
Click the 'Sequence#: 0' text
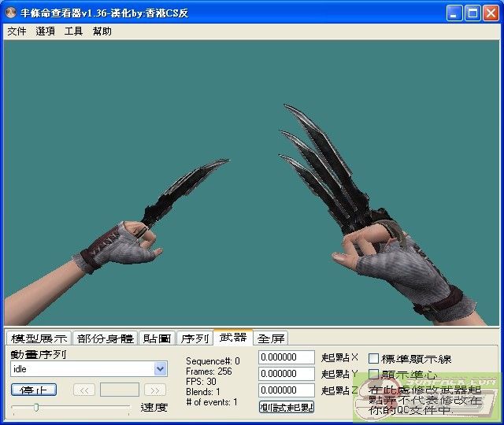click(213, 361)
